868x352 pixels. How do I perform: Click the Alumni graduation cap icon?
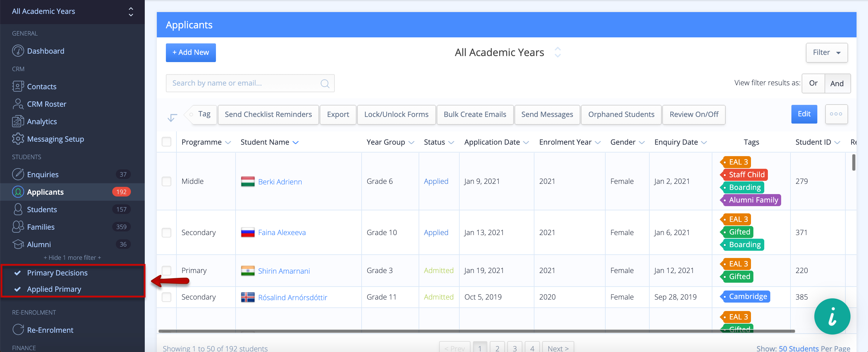click(18, 244)
